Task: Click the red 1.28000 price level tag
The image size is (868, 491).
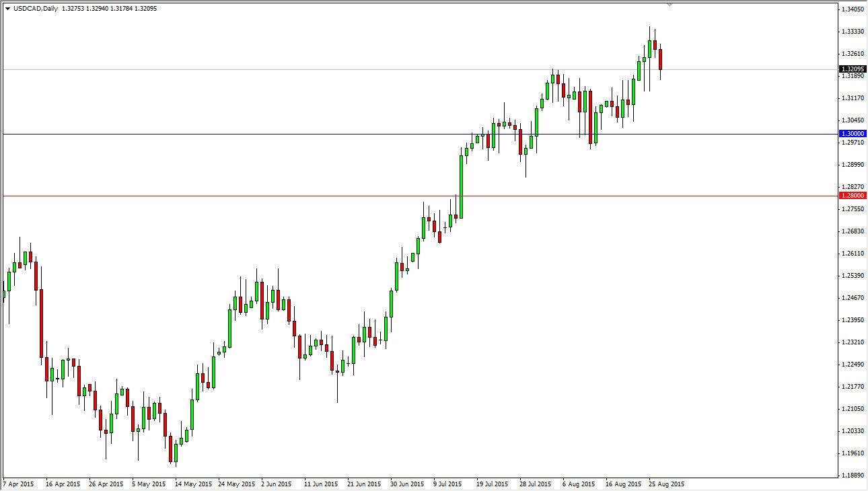Action: point(849,194)
